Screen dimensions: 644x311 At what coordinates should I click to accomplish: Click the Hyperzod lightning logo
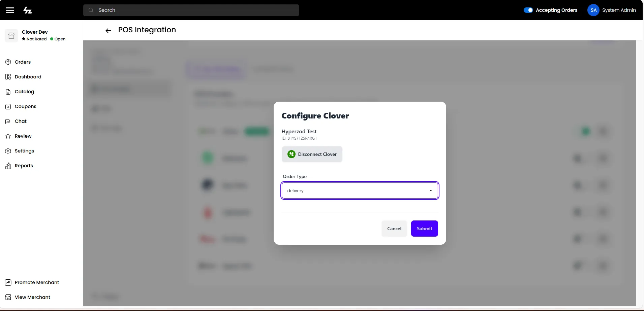28,10
